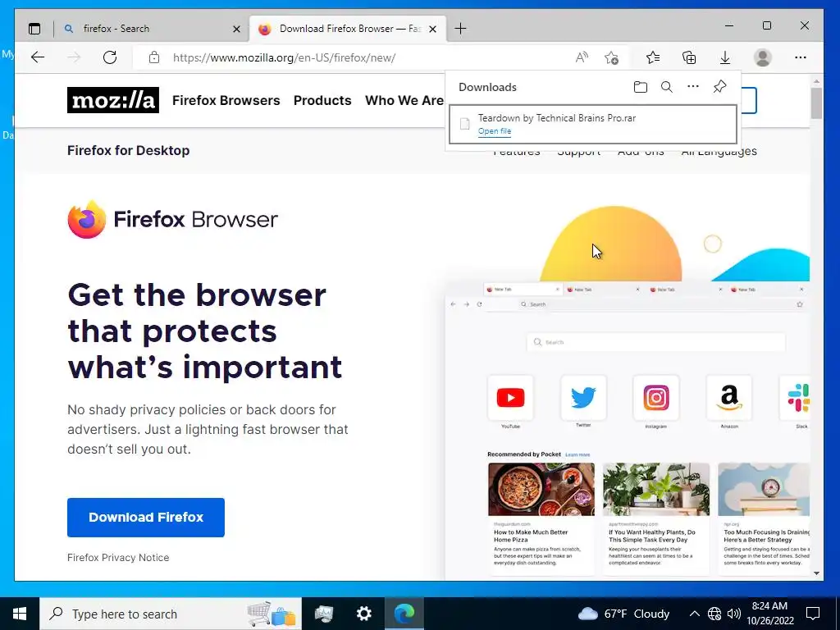The height and width of the screenshot is (630, 840).
Task: Select Teardown by Technical Brains Pro.rar entry
Action: click(593, 125)
